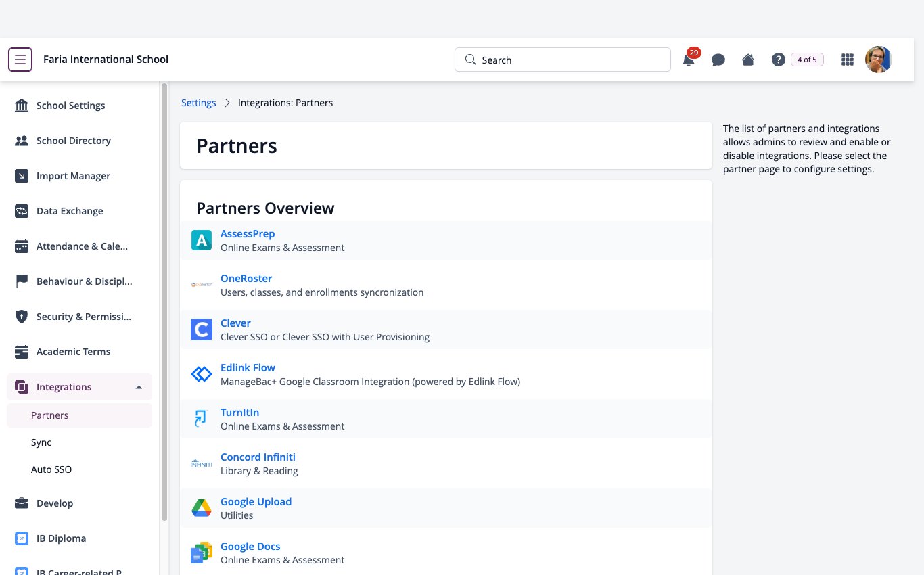Open the user profile avatar menu

tap(879, 60)
